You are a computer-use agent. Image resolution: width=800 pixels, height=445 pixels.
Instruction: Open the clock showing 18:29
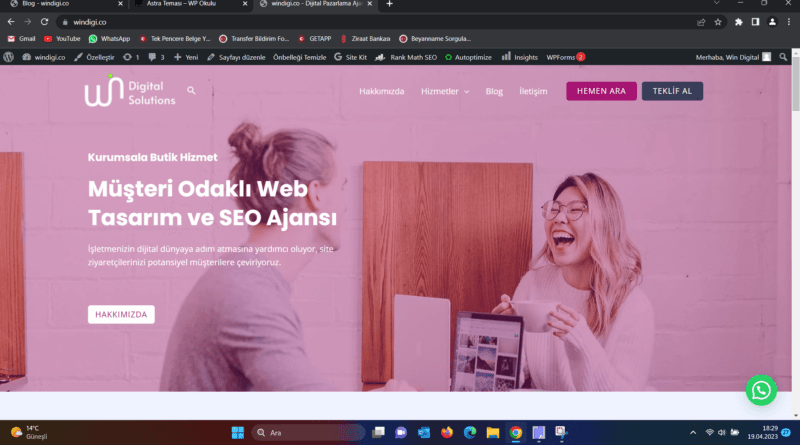click(763, 432)
